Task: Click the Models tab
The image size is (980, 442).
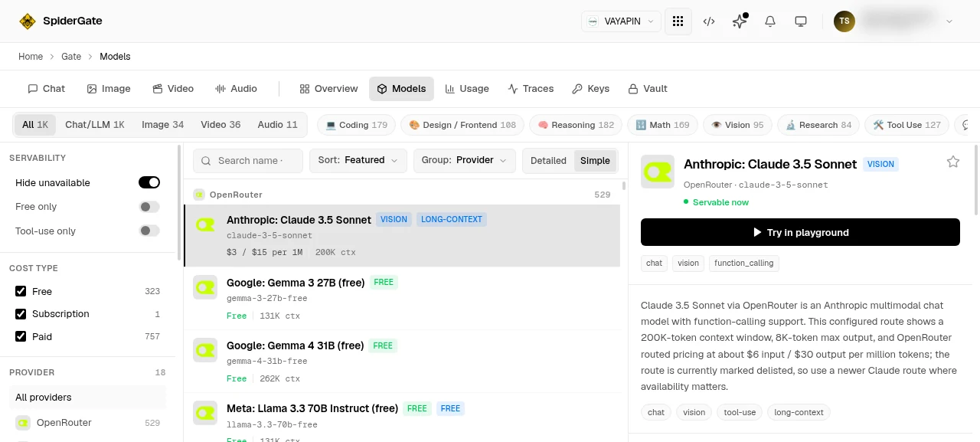Action: point(401,89)
